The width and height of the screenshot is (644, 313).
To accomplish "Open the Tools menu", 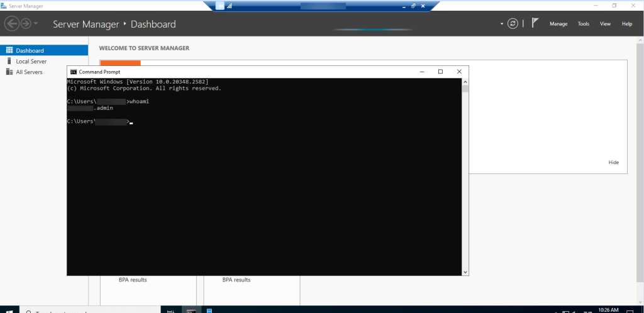I will coord(584,24).
